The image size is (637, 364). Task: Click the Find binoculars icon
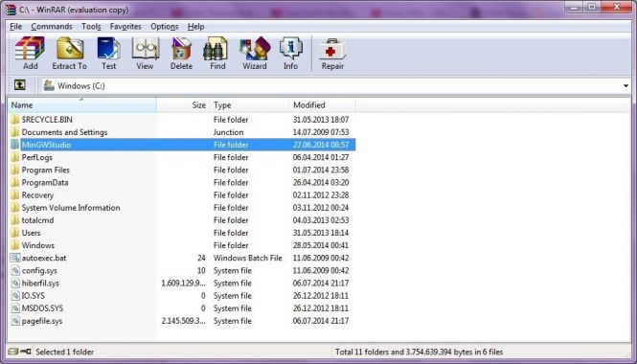click(x=216, y=49)
